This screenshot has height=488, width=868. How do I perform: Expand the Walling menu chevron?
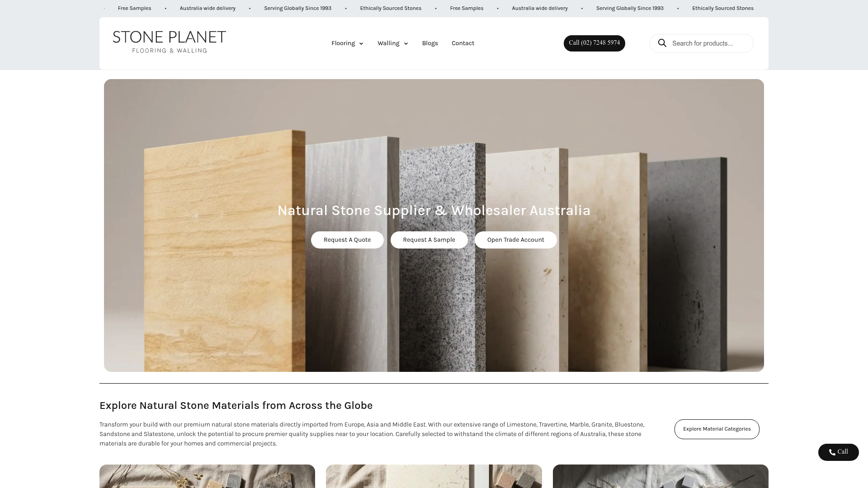coord(406,44)
